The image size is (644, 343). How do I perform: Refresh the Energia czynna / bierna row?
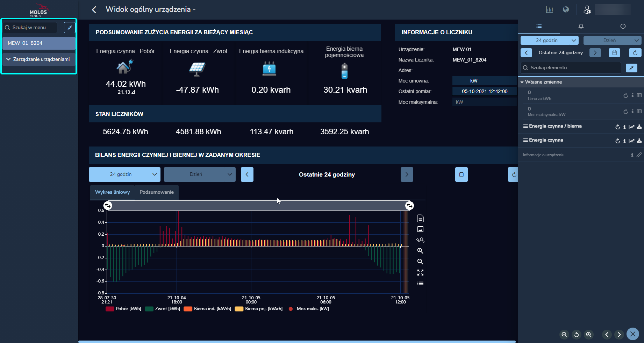coord(617,127)
